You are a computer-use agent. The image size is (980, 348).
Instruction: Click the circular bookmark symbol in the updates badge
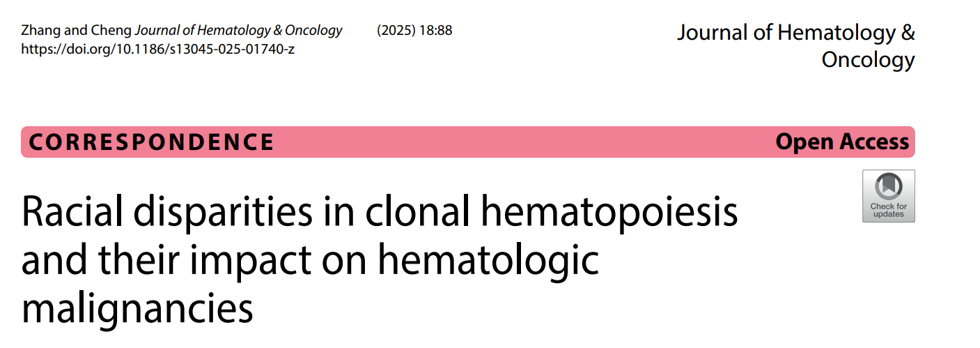tap(888, 186)
